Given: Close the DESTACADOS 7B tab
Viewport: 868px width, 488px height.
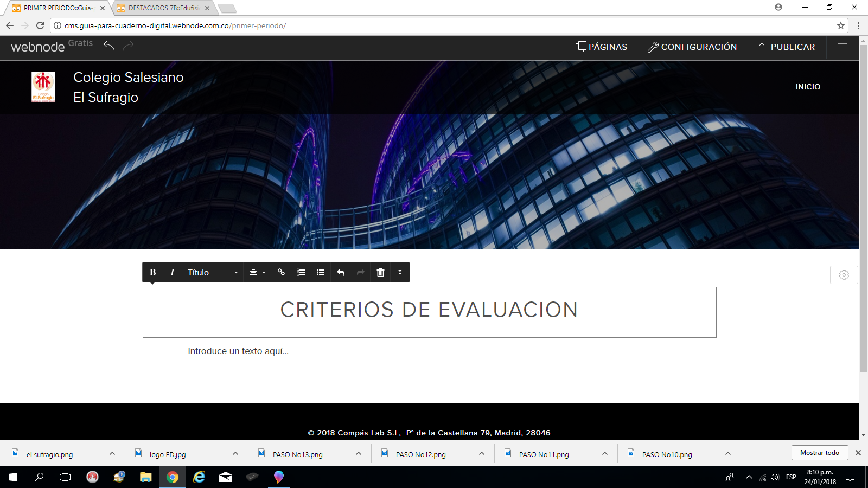Looking at the screenshot, I should pyautogui.click(x=207, y=8).
